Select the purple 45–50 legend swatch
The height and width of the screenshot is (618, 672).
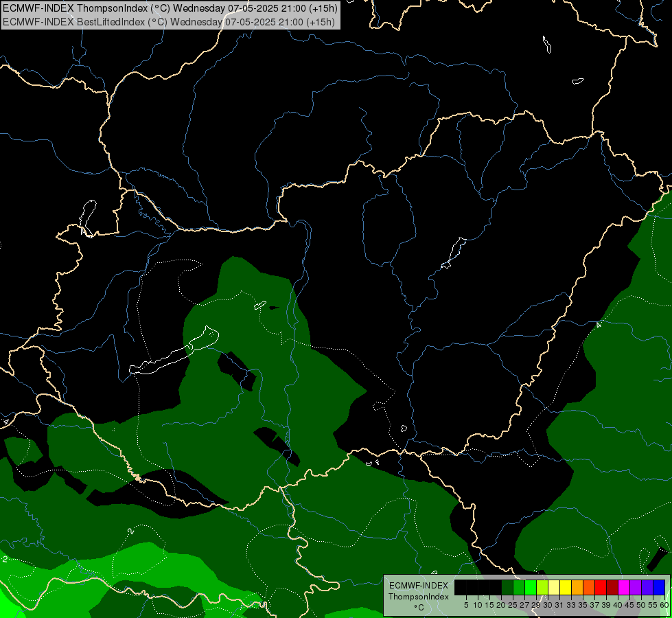[x=636, y=587]
